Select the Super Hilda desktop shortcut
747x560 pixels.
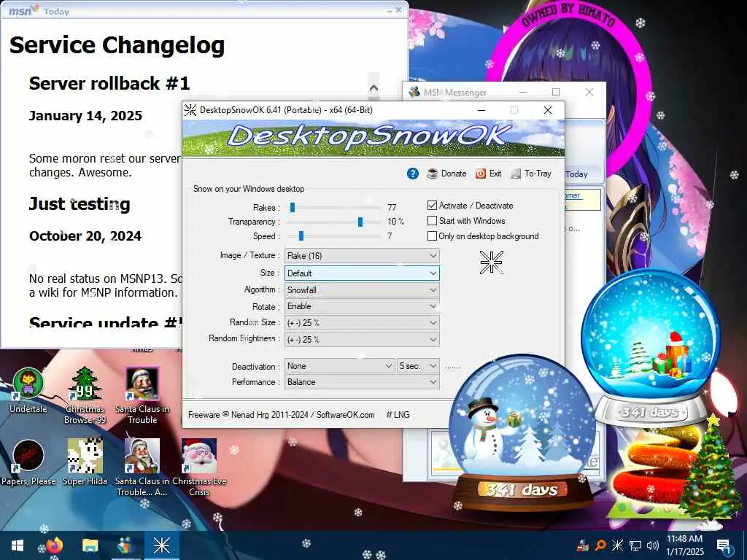[x=85, y=462]
